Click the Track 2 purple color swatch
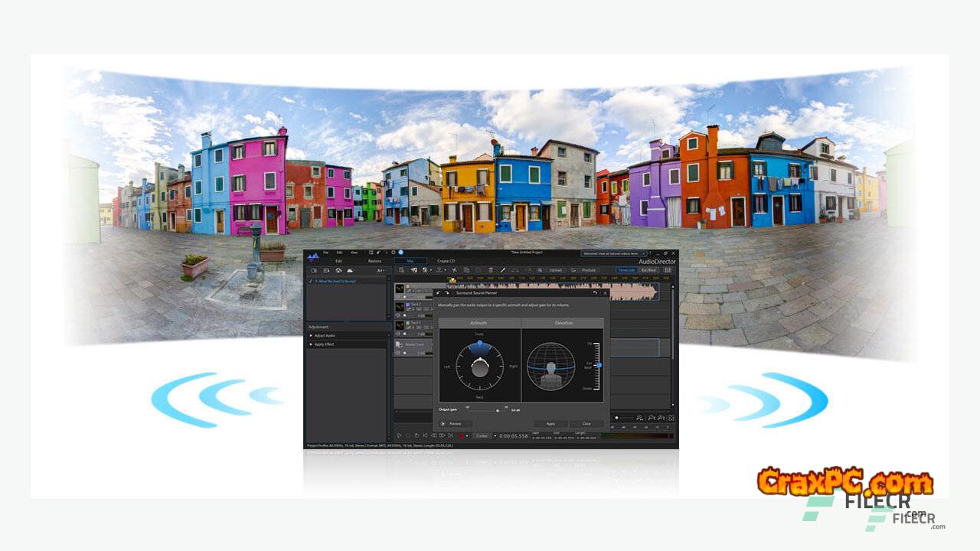The height and width of the screenshot is (551, 980). click(407, 304)
